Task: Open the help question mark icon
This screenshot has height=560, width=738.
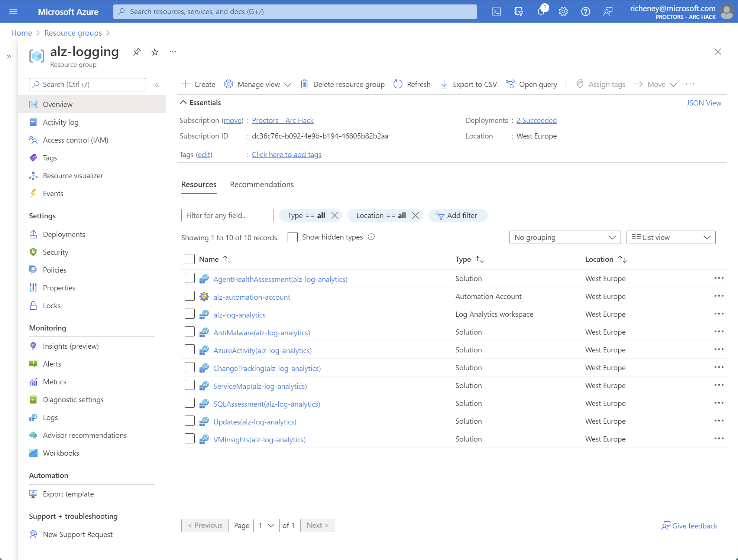Action: [585, 11]
